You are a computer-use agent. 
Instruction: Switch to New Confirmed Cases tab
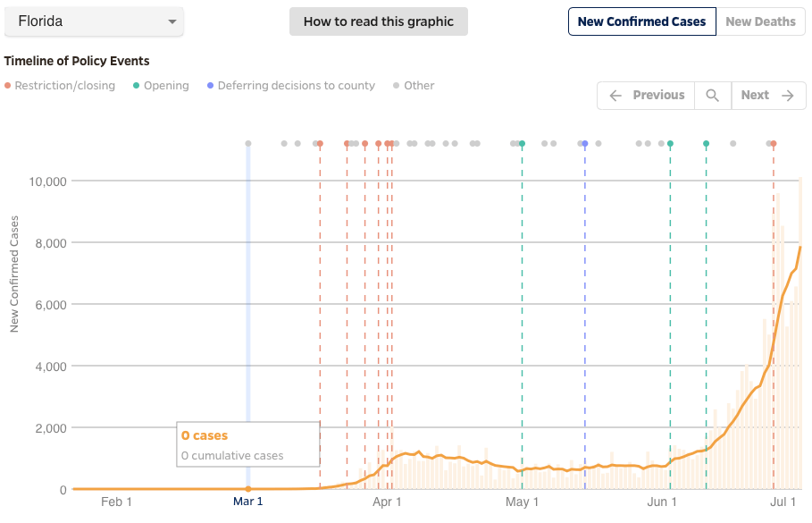[x=641, y=21]
